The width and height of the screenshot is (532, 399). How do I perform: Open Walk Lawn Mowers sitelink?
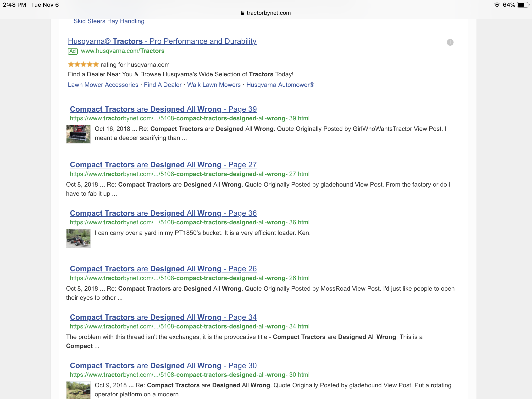click(x=214, y=85)
